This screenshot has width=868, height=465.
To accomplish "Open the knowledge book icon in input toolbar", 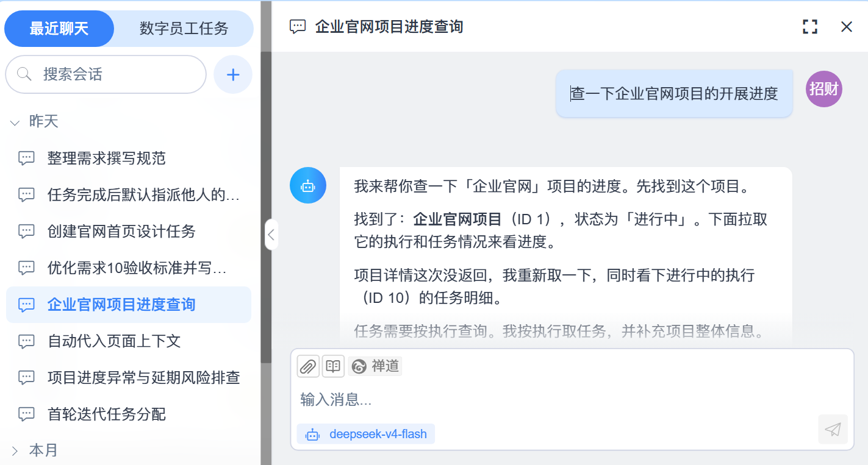I will (x=333, y=366).
